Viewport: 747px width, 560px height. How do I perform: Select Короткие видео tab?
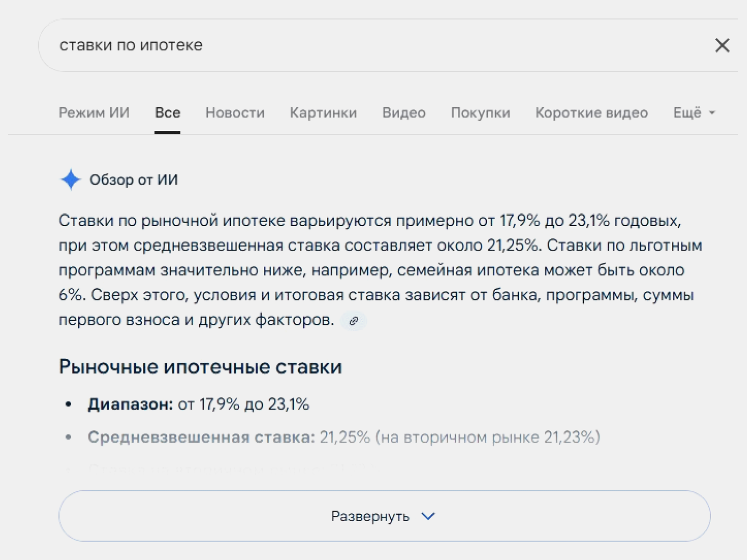point(591,113)
